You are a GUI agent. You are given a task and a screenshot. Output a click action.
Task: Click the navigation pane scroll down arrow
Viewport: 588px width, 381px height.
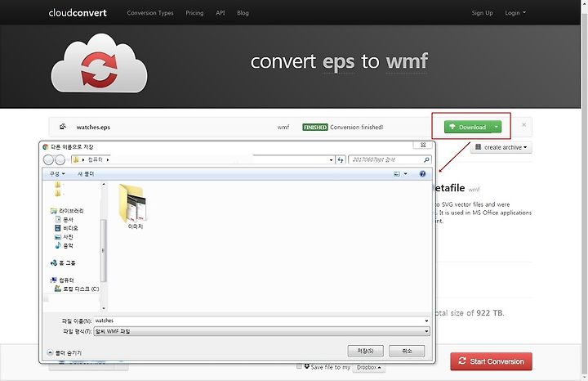point(104,308)
